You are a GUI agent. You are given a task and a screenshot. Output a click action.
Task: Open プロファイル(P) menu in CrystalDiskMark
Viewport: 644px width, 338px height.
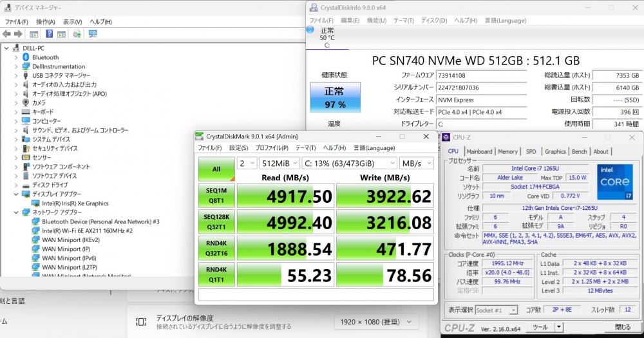coord(272,148)
